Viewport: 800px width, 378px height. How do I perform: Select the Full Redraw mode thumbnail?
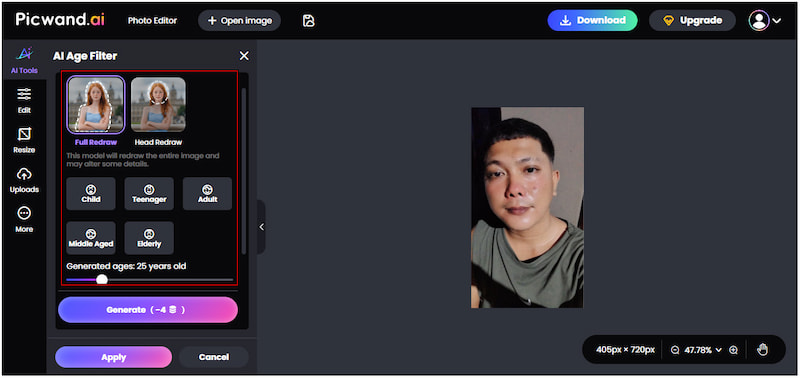96,105
